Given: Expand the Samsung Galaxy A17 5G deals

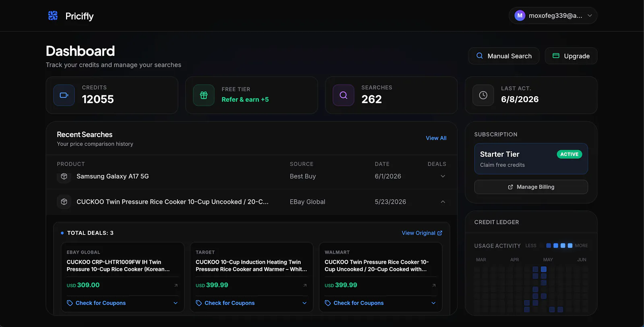Looking at the screenshot, I should pyautogui.click(x=443, y=176).
